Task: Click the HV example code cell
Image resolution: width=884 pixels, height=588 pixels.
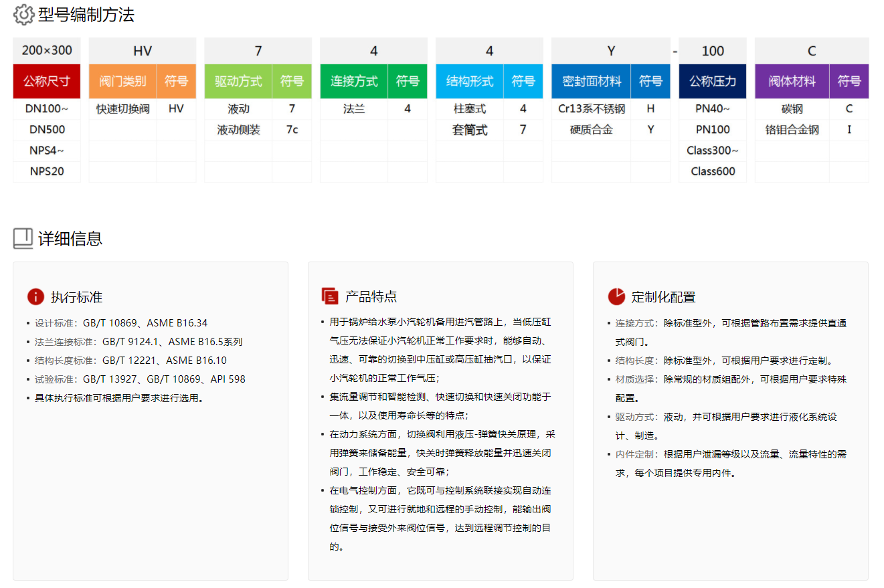Action: [143, 51]
